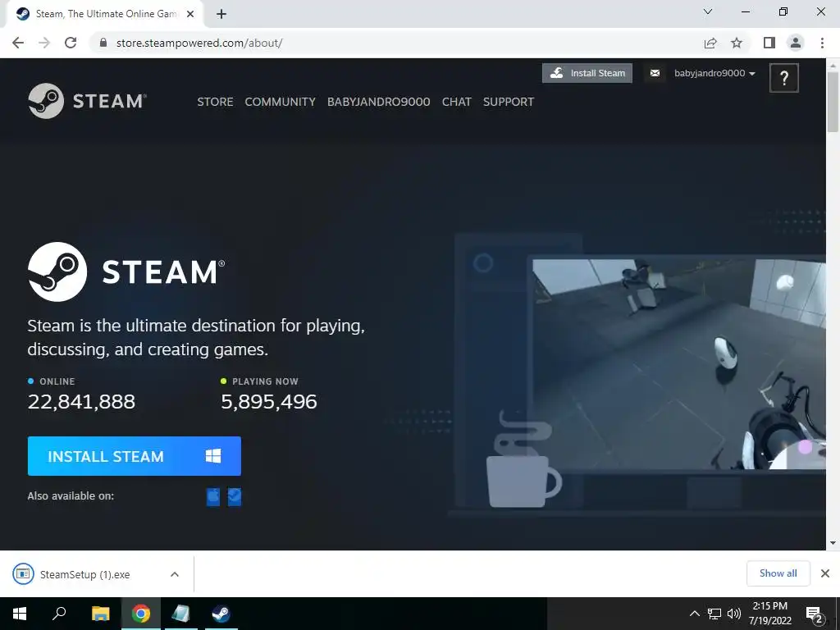Image resolution: width=840 pixels, height=630 pixels.
Task: Open the taskbar clock showing 2:15 PM
Action: tap(769, 614)
